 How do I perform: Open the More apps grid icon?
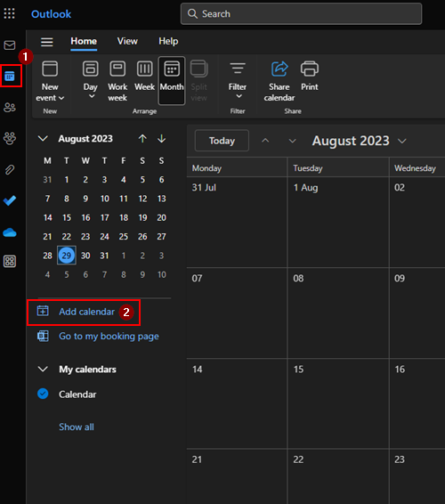tap(10, 261)
